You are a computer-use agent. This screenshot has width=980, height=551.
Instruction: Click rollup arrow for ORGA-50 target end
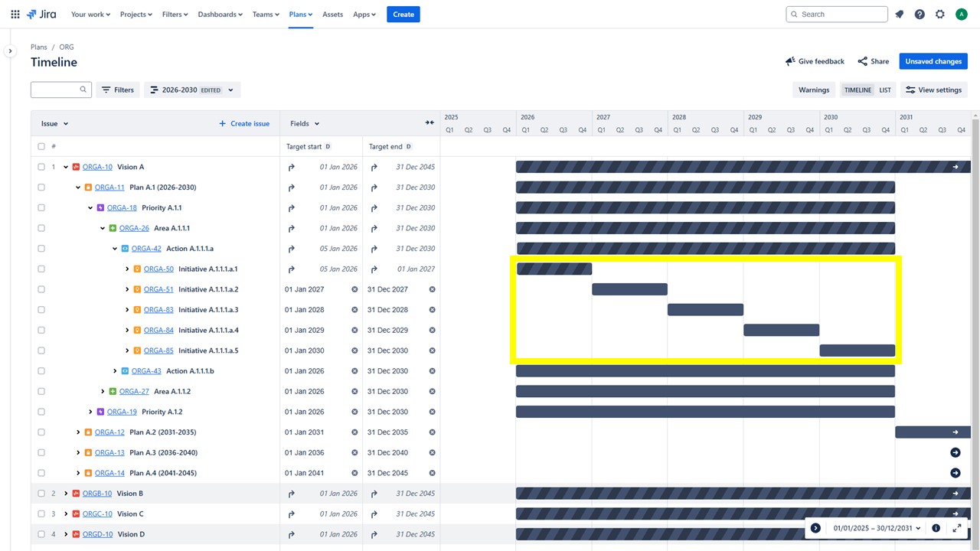[374, 269]
